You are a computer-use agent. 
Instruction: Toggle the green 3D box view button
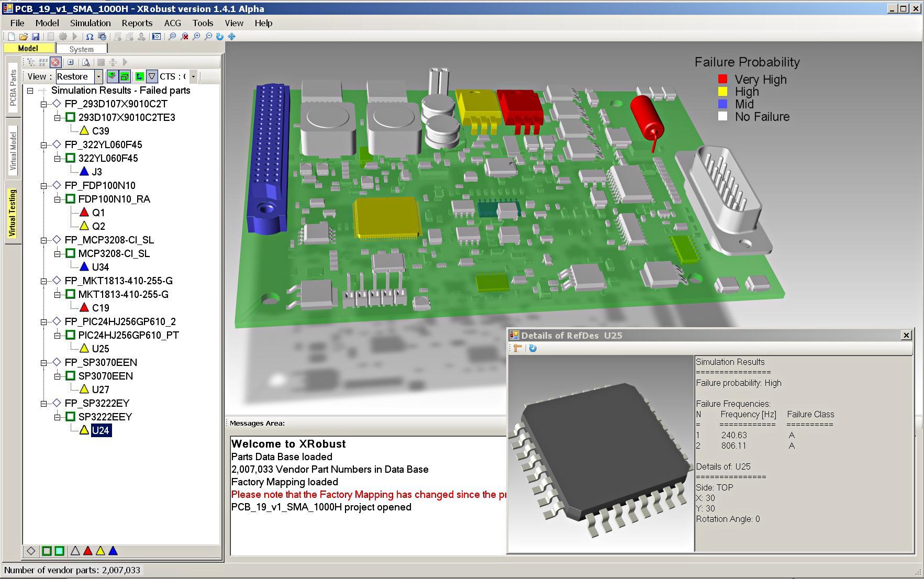[x=125, y=76]
